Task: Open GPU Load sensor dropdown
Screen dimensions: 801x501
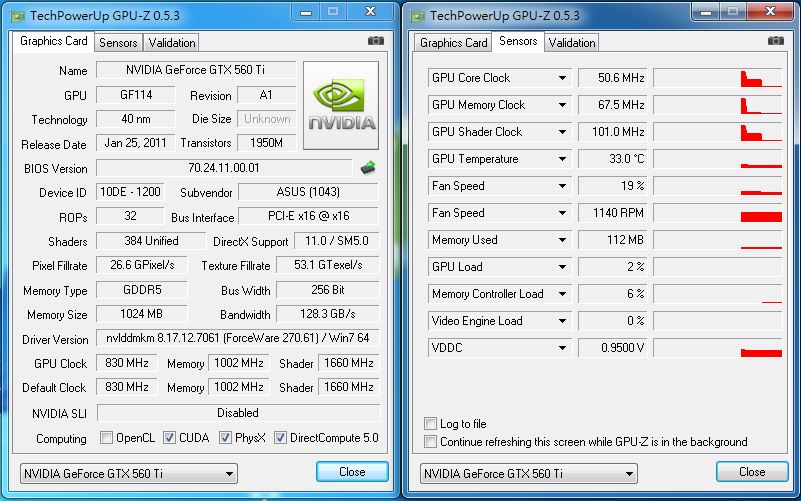Action: click(562, 267)
